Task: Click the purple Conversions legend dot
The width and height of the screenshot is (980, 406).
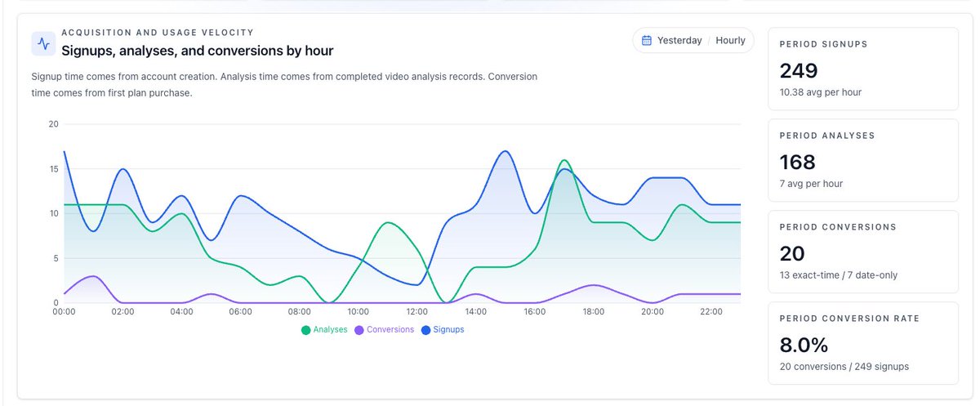Action: point(359,330)
